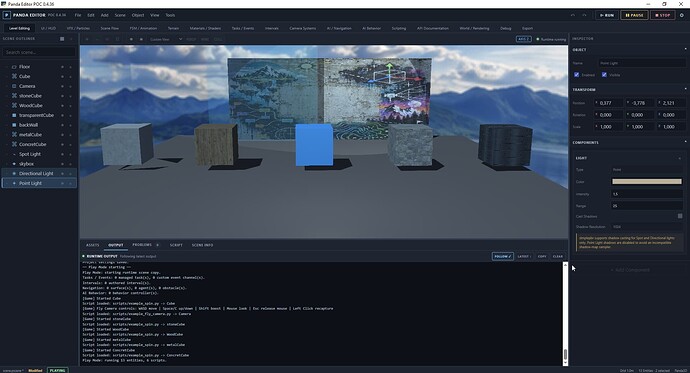Switch to the Materials / Shaders tab

click(205, 28)
